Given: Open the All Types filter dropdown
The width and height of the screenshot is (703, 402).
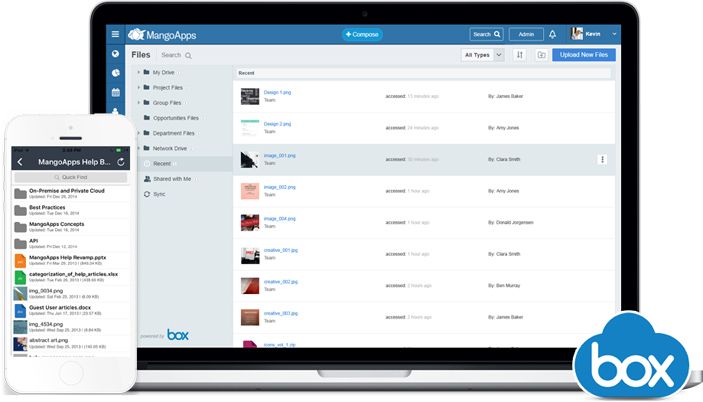Looking at the screenshot, I should (482, 55).
